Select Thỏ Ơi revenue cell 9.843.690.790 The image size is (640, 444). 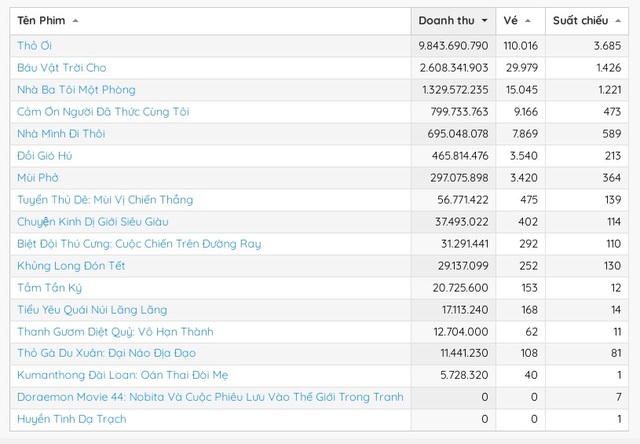click(454, 46)
